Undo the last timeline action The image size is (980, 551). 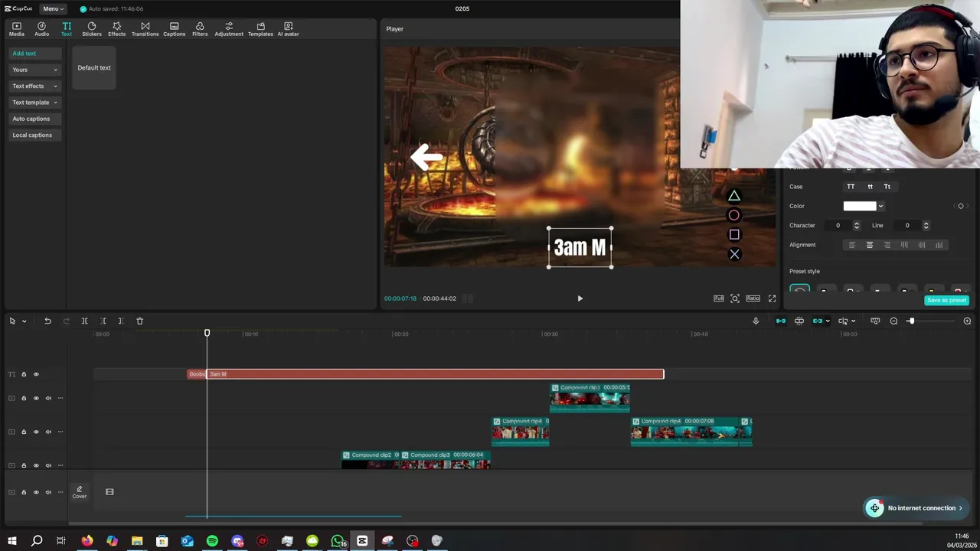pyautogui.click(x=47, y=321)
